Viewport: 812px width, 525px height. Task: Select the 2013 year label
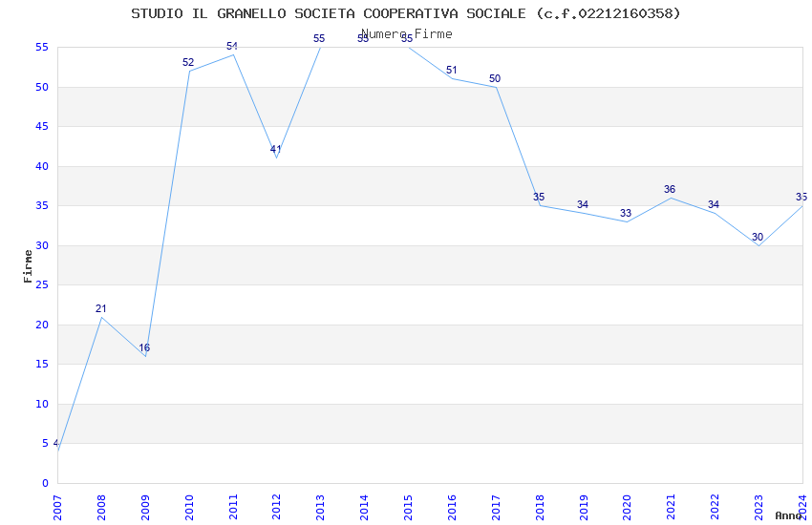point(321,508)
